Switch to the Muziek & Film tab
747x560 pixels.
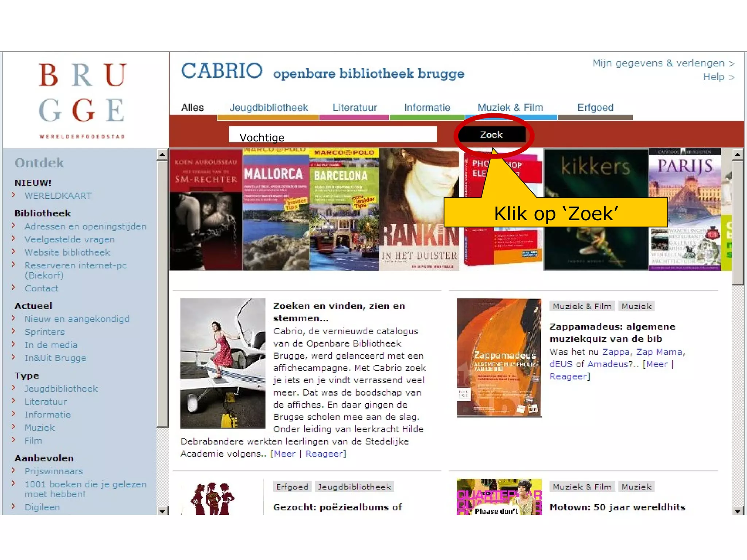coord(510,108)
